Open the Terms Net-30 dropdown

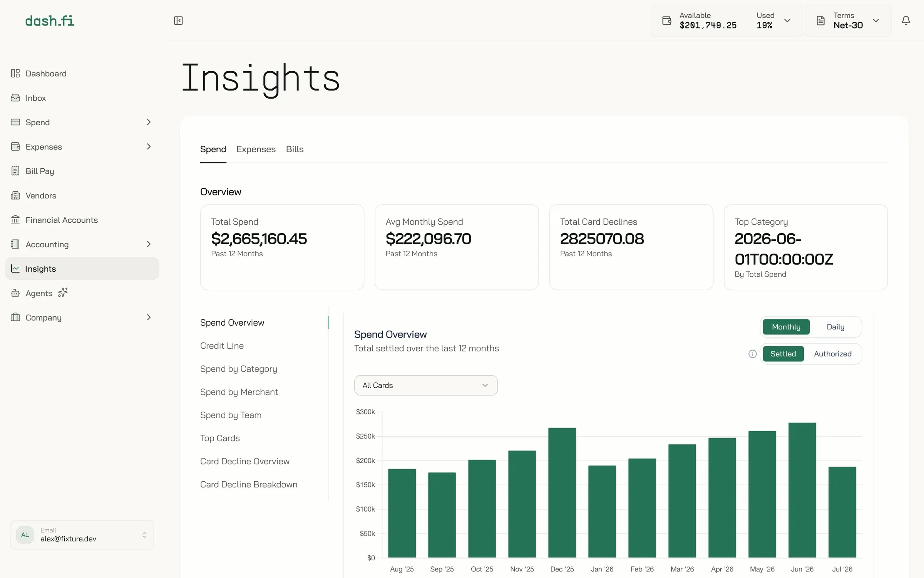pos(848,20)
